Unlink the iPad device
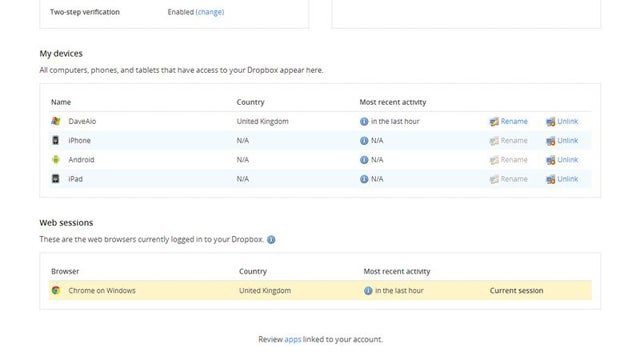 pyautogui.click(x=567, y=179)
